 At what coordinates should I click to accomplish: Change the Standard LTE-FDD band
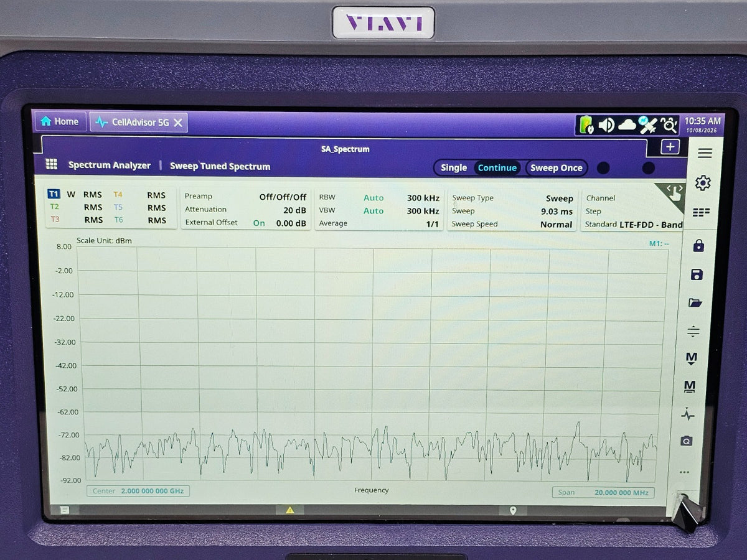click(650, 225)
